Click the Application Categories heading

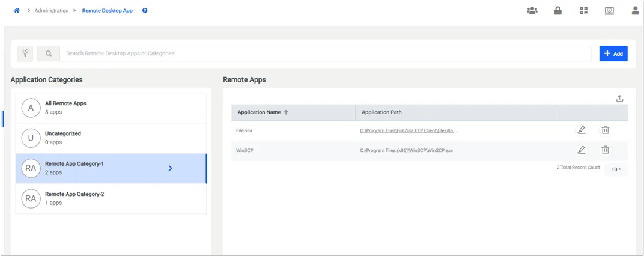(x=47, y=80)
